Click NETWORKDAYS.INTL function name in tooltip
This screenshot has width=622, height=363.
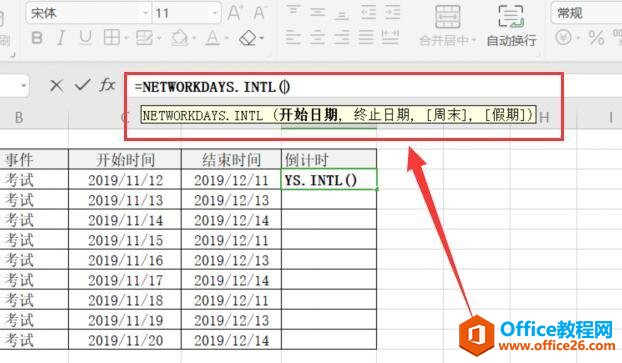tap(203, 115)
